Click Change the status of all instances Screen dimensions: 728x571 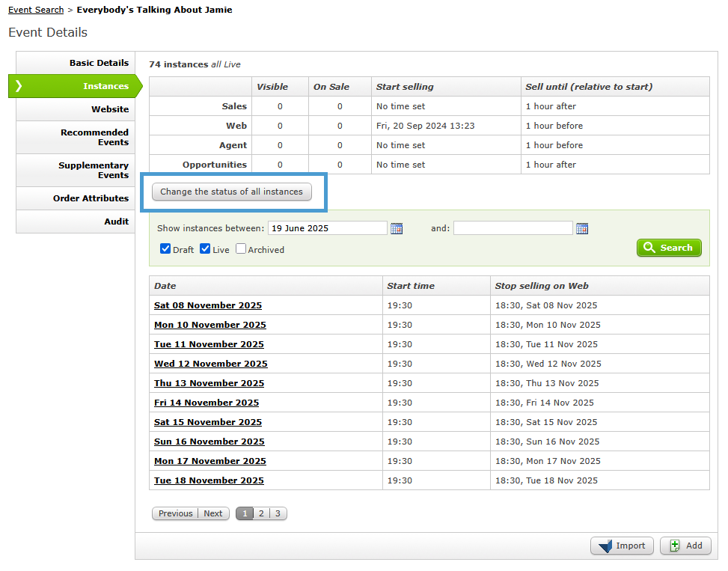click(231, 192)
